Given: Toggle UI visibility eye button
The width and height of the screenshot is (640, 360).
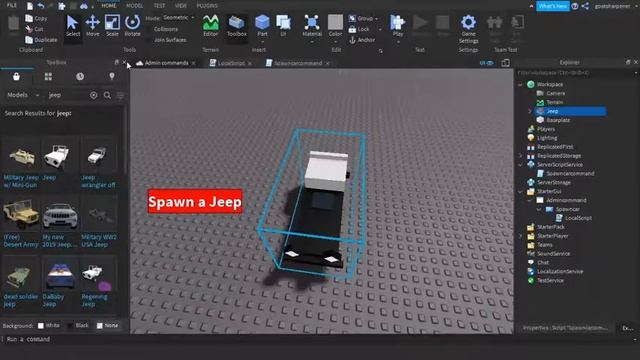Looking at the screenshot, I should 486,63.
